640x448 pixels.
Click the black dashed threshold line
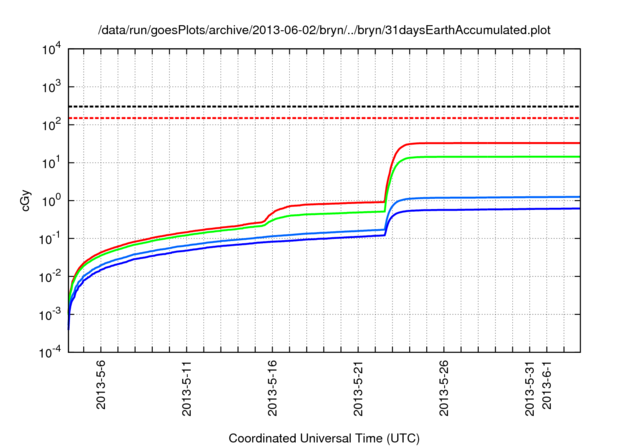coord(324,106)
